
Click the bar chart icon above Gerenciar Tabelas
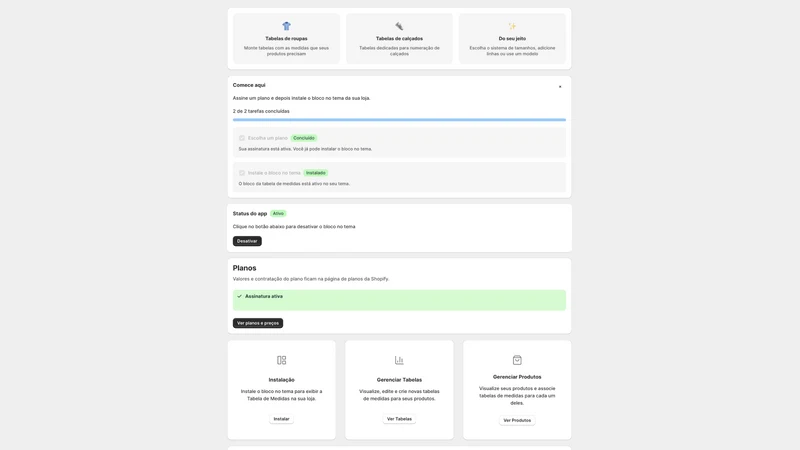click(399, 360)
